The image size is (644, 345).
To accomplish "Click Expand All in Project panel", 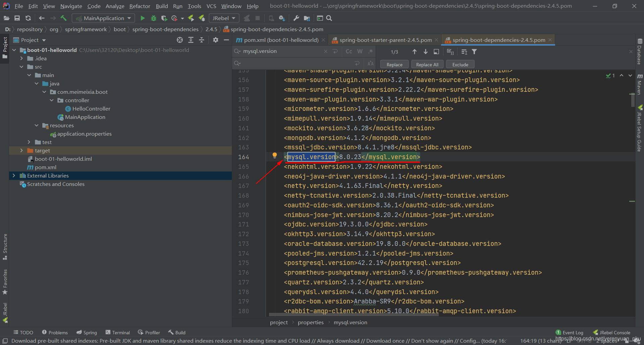I will pos(191,40).
